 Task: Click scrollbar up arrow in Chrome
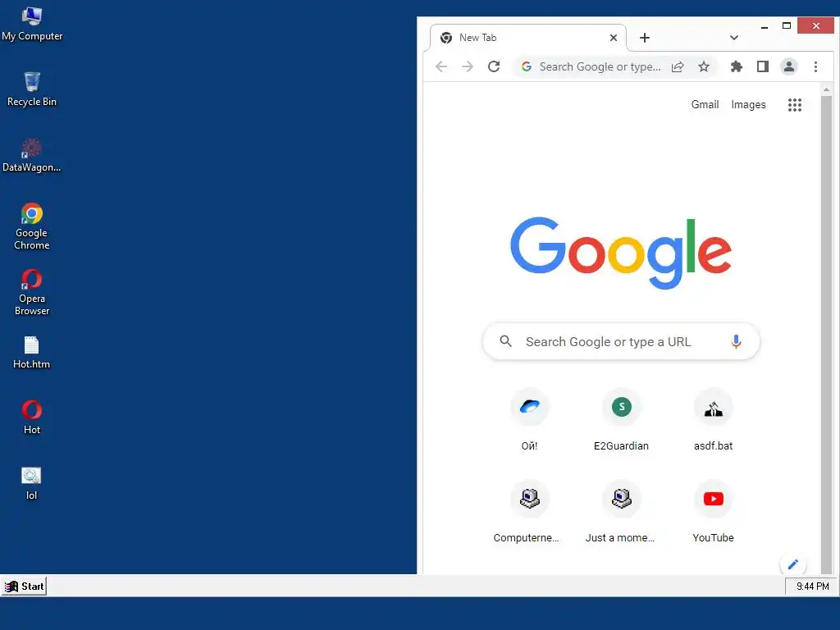(827, 89)
